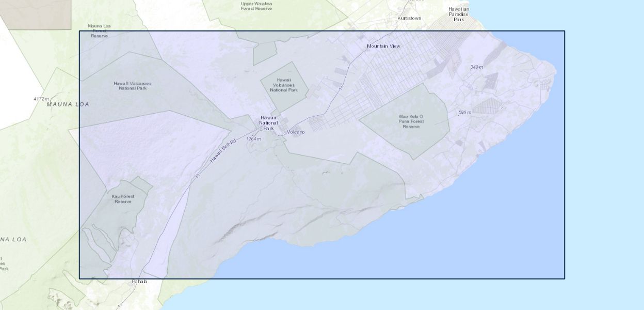The image size is (644, 310).
Task: Click the 349 m elevation marker
Action: point(476,67)
